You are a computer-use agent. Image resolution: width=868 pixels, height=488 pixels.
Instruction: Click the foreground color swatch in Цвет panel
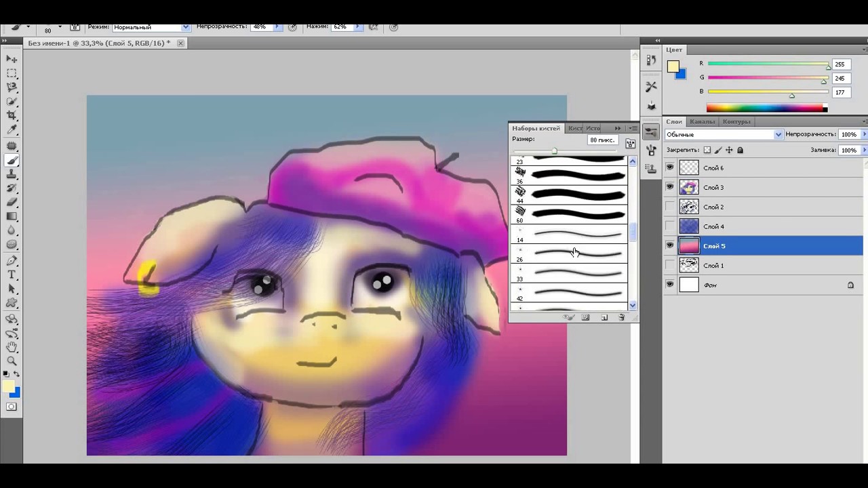(673, 66)
